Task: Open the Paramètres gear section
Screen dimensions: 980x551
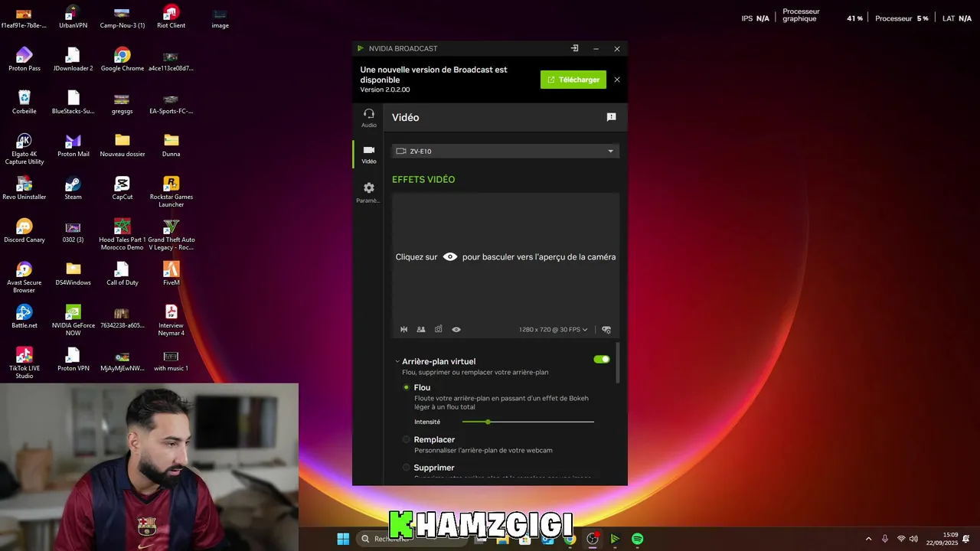Action: point(369,193)
